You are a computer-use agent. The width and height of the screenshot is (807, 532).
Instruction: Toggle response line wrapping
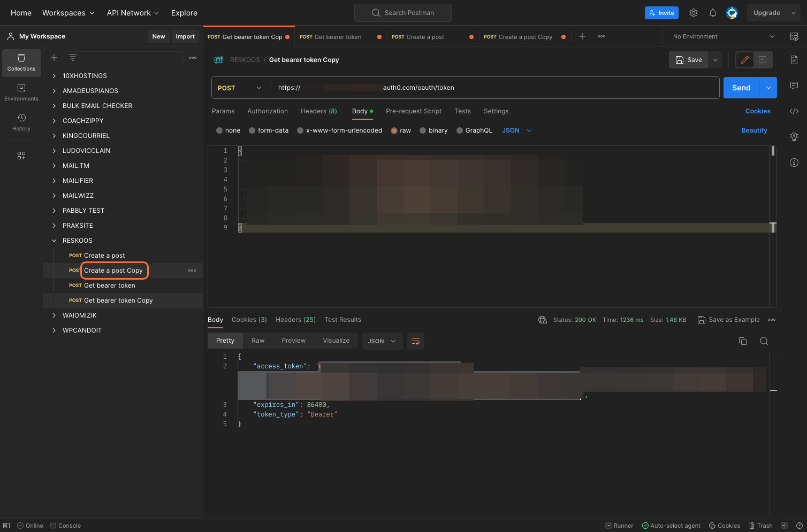(x=416, y=341)
